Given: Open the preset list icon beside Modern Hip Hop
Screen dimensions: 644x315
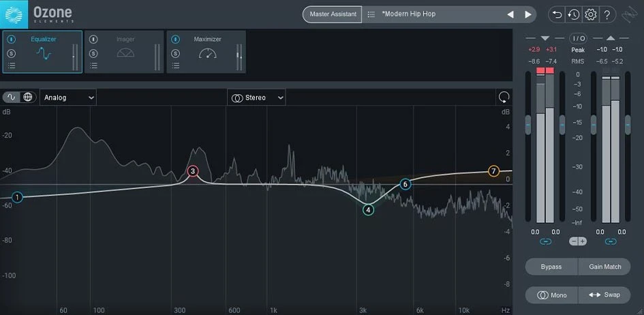Looking at the screenshot, I should 371,14.
